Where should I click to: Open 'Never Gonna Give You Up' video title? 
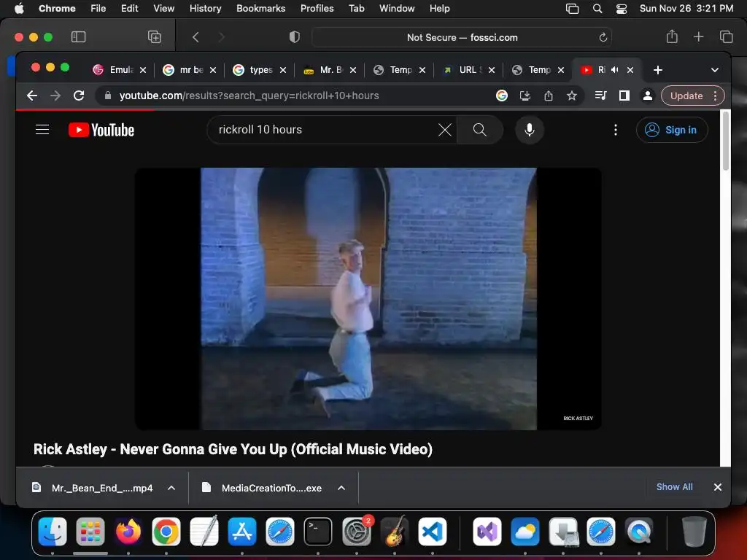click(x=233, y=449)
